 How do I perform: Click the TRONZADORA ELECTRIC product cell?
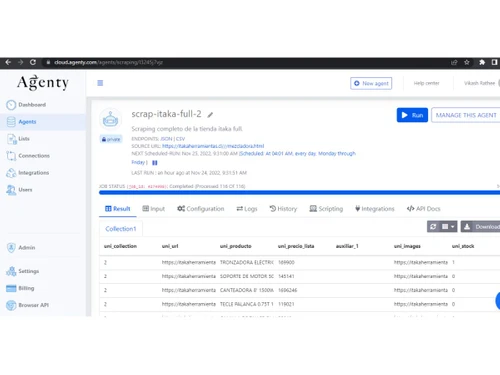[247, 263]
